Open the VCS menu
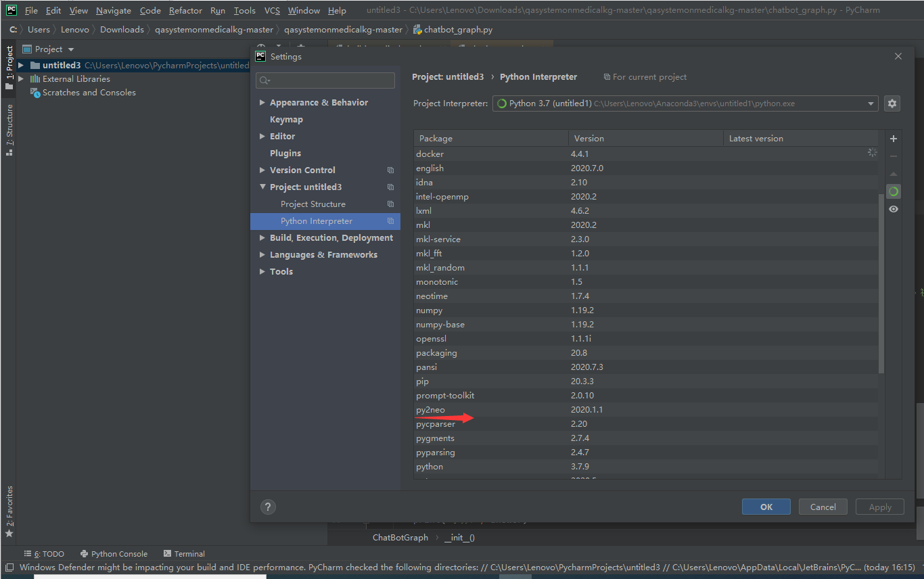924x579 pixels. tap(272, 11)
